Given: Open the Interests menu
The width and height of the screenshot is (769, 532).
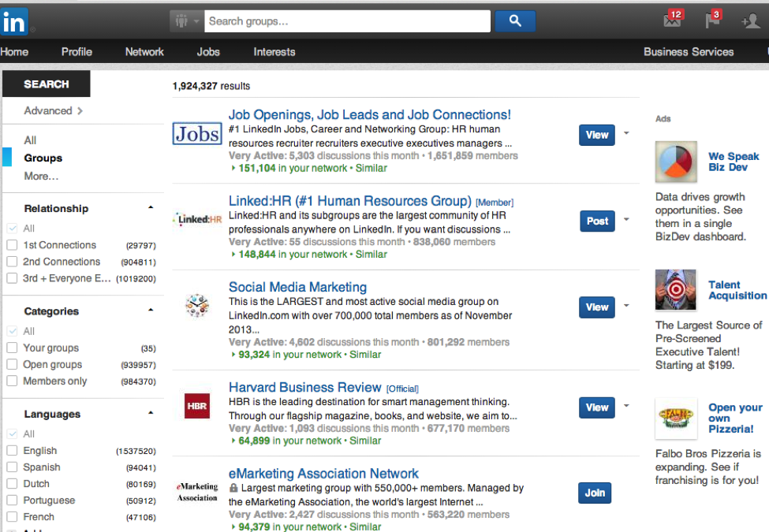Looking at the screenshot, I should point(274,52).
